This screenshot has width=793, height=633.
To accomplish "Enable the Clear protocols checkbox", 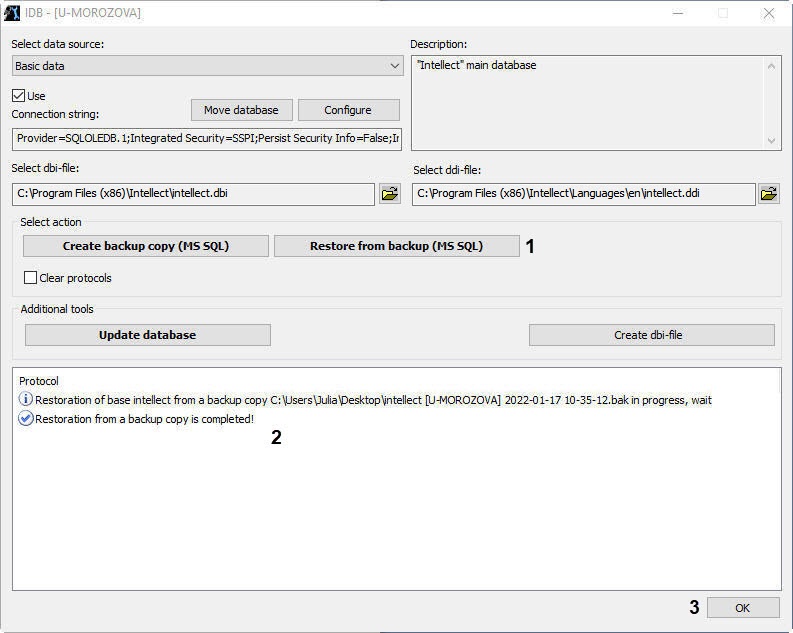I will click(x=30, y=278).
